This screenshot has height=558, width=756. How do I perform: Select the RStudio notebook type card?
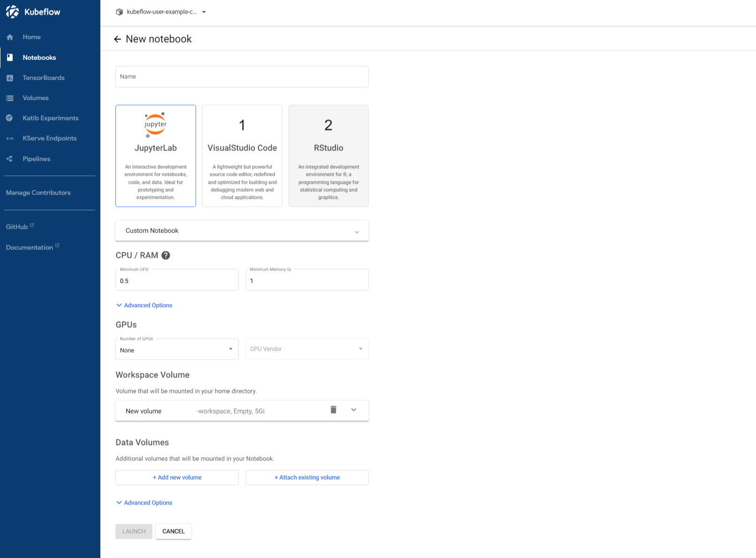328,156
